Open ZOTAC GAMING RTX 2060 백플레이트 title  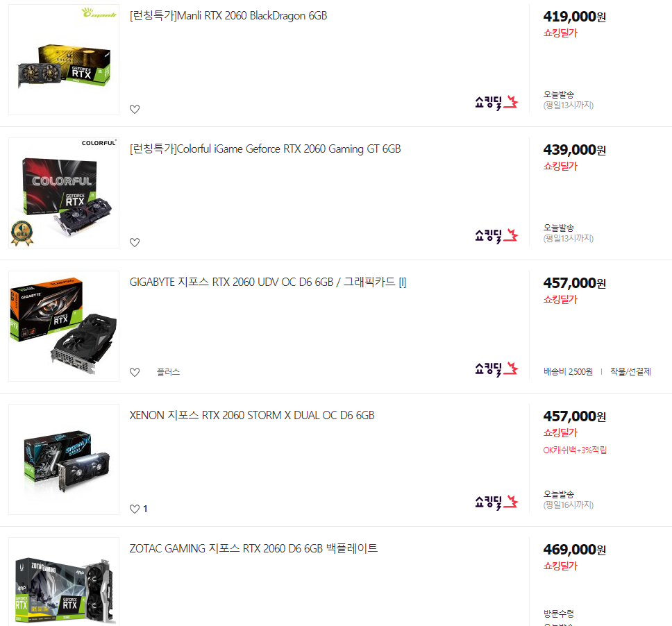(253, 549)
